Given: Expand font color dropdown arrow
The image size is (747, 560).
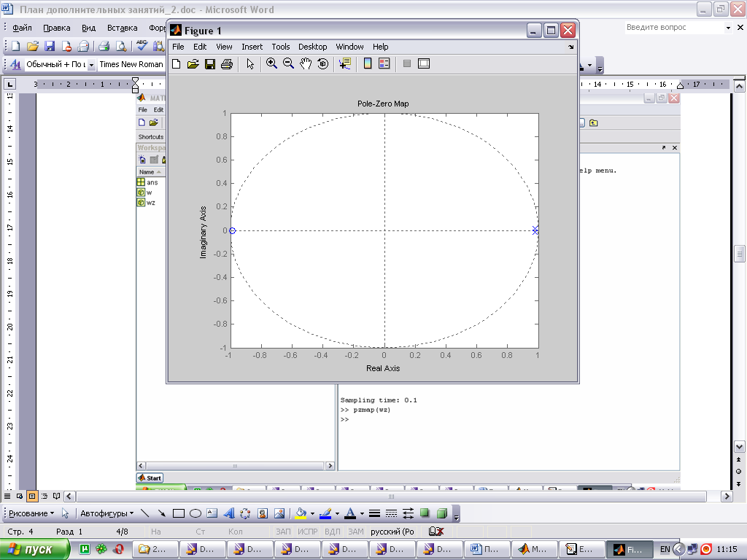Looking at the screenshot, I should pyautogui.click(x=362, y=514).
